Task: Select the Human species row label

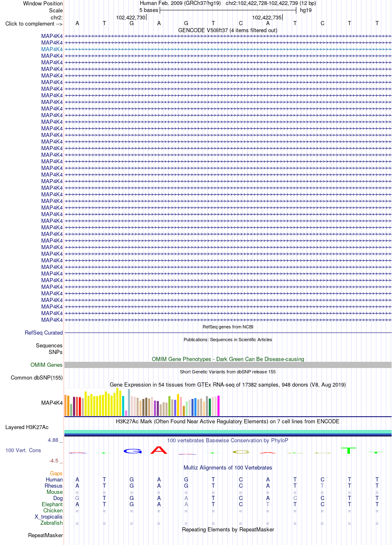Action: point(54,479)
